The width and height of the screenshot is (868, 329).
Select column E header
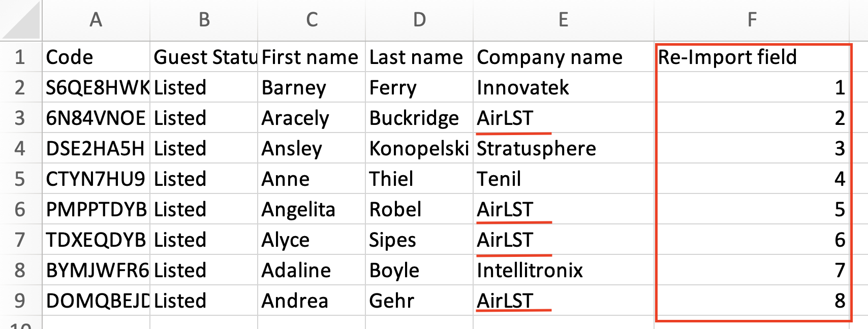[x=563, y=20]
